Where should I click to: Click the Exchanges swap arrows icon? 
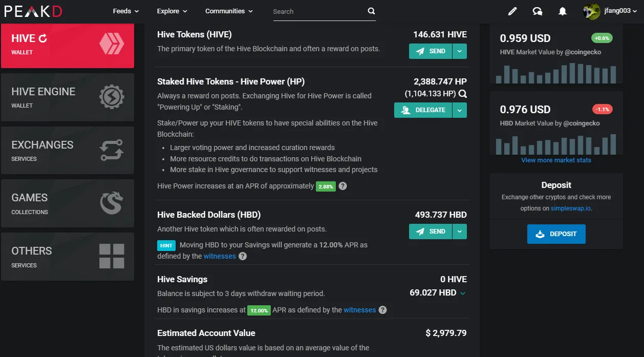[x=112, y=151]
